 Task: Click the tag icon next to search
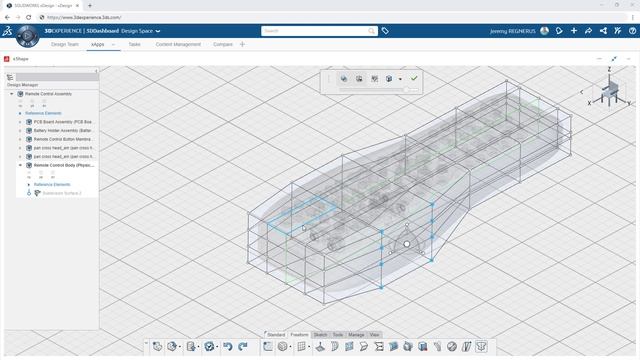(385, 31)
